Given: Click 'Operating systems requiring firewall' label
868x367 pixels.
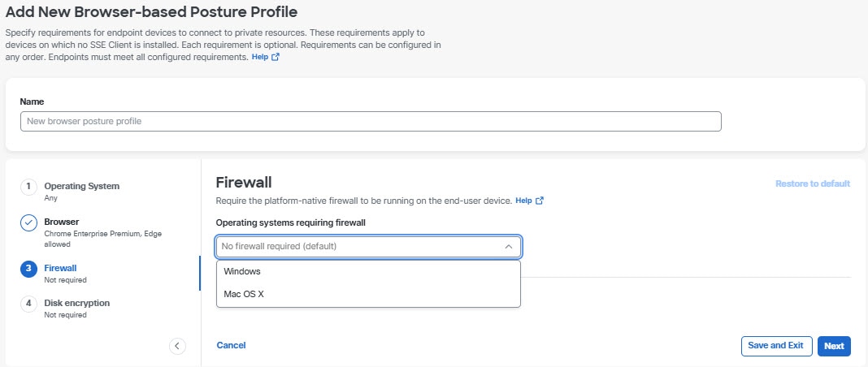Looking at the screenshot, I should point(291,222).
